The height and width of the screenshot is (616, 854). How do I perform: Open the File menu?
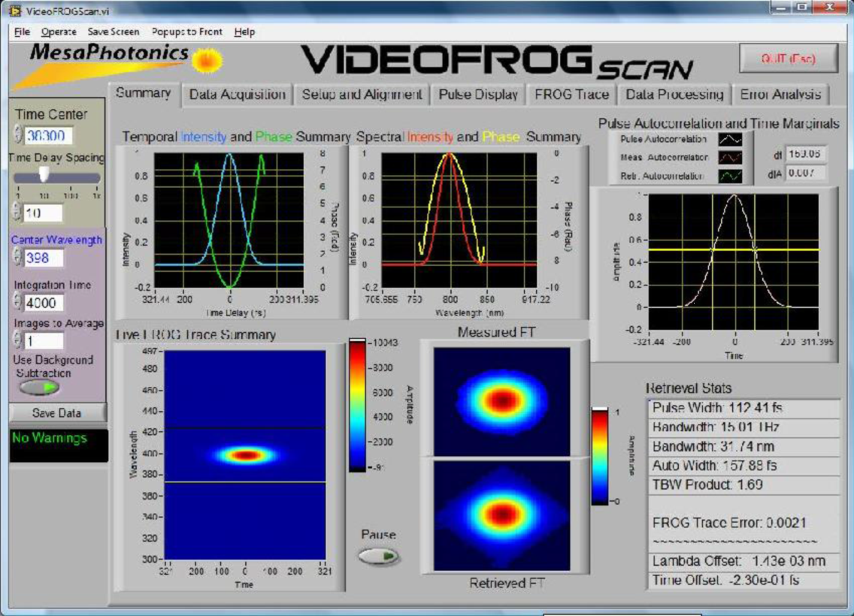point(22,32)
